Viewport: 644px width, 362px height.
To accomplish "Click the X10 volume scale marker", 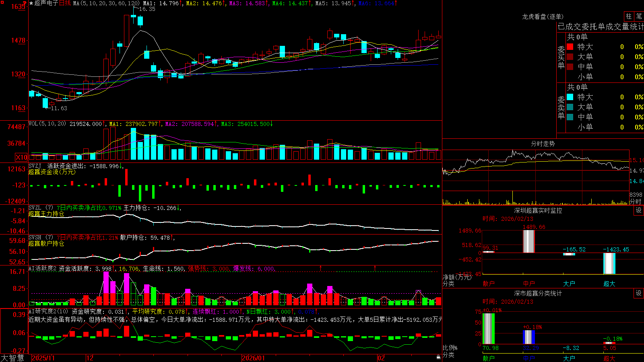I will click(22, 157).
